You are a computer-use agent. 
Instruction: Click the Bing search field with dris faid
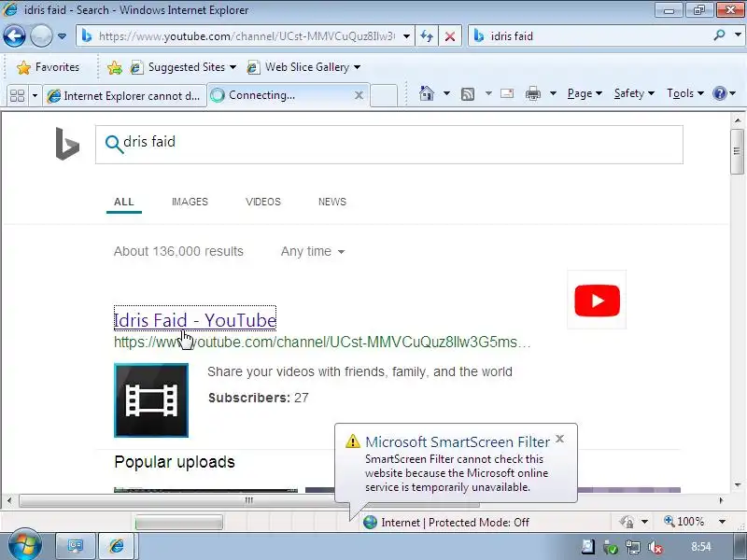point(388,145)
